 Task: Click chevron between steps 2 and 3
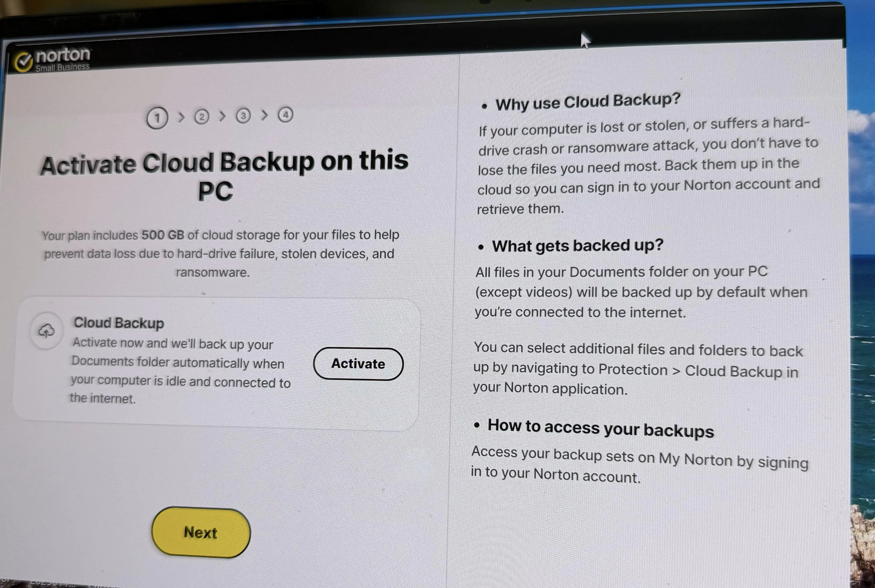[x=223, y=116]
